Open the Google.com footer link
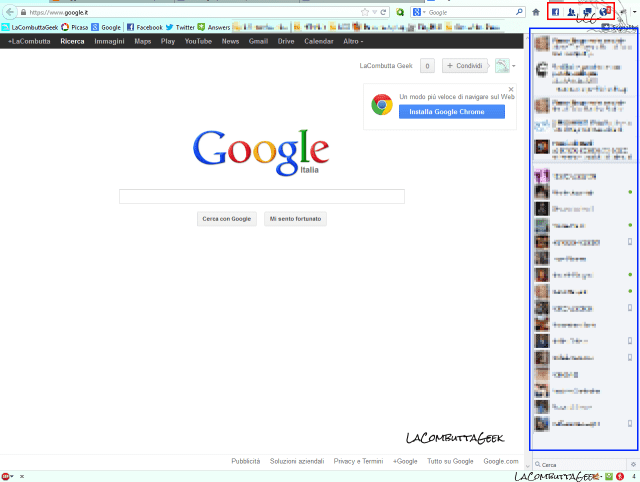Screen dimensions: 640x482 [x=501, y=461]
